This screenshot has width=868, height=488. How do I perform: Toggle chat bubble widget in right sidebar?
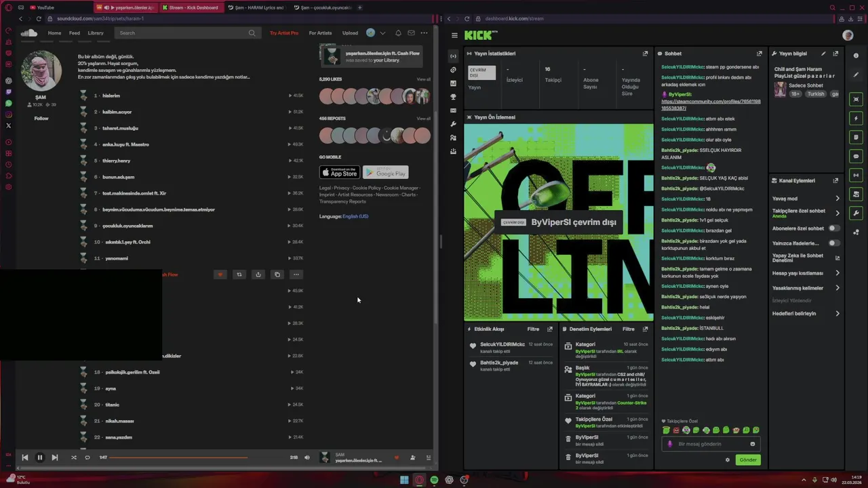click(x=856, y=156)
